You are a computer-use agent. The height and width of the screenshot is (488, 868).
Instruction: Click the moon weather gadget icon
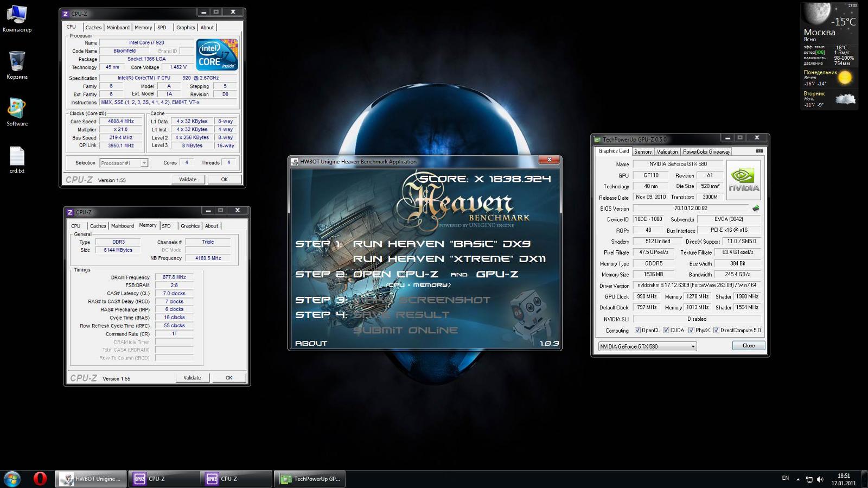click(x=816, y=14)
